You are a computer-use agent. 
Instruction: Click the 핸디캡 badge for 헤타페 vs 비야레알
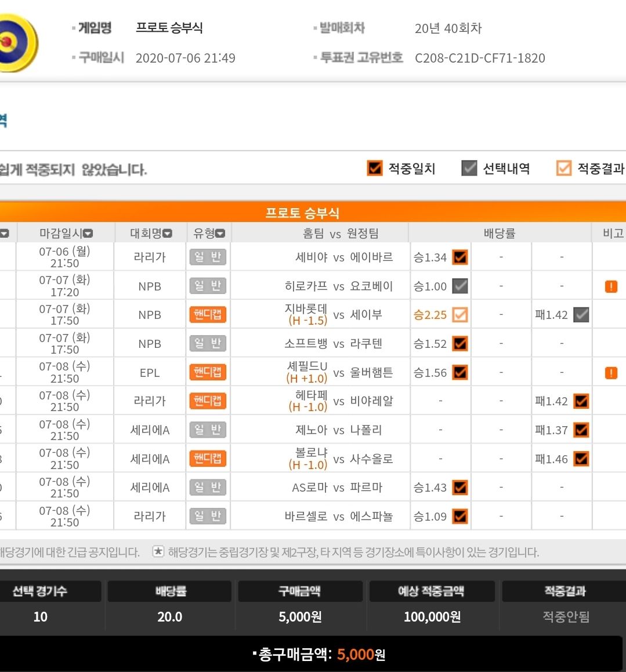point(208,401)
